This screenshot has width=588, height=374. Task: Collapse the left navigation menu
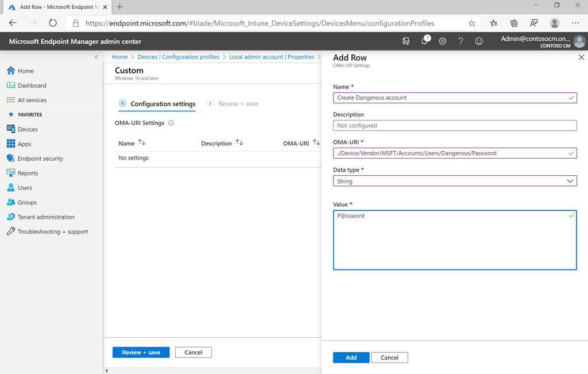pos(96,57)
